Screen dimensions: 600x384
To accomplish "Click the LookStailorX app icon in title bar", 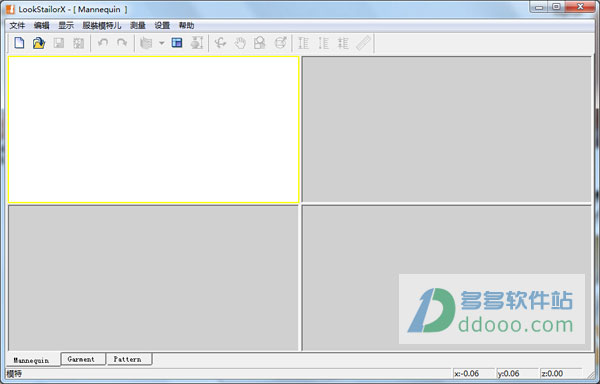I will click(10, 9).
